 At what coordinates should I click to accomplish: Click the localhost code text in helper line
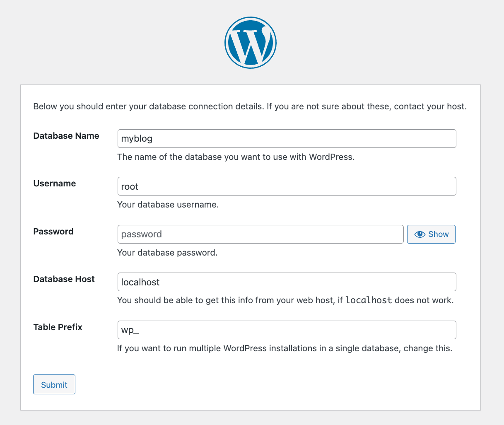tap(368, 300)
